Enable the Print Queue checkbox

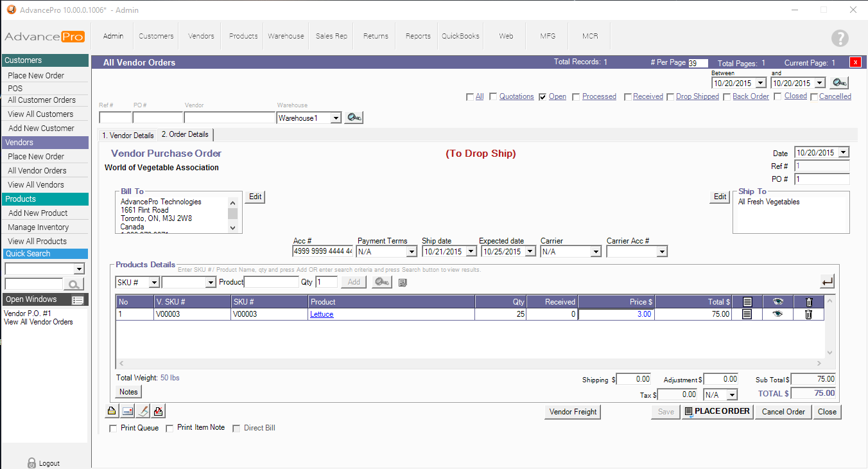(113, 428)
